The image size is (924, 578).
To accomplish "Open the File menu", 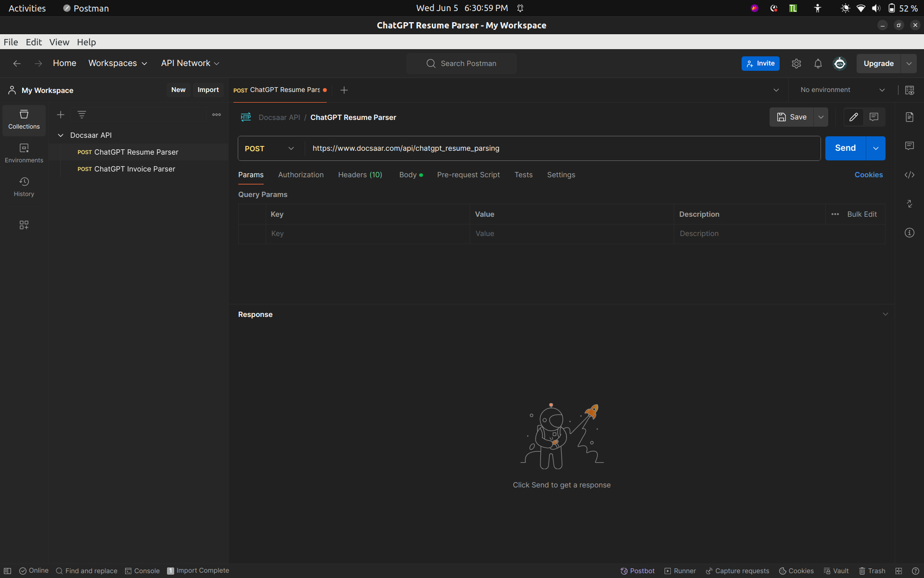I will 11,42.
